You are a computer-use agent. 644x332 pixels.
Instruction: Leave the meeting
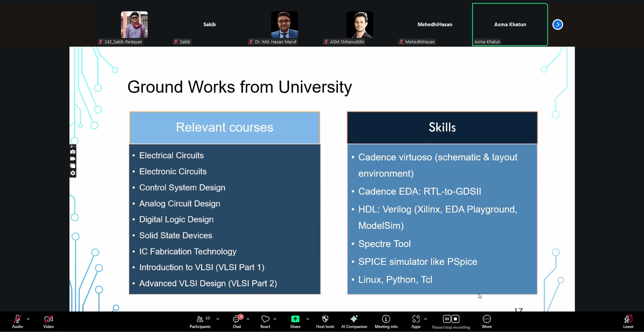628,321
